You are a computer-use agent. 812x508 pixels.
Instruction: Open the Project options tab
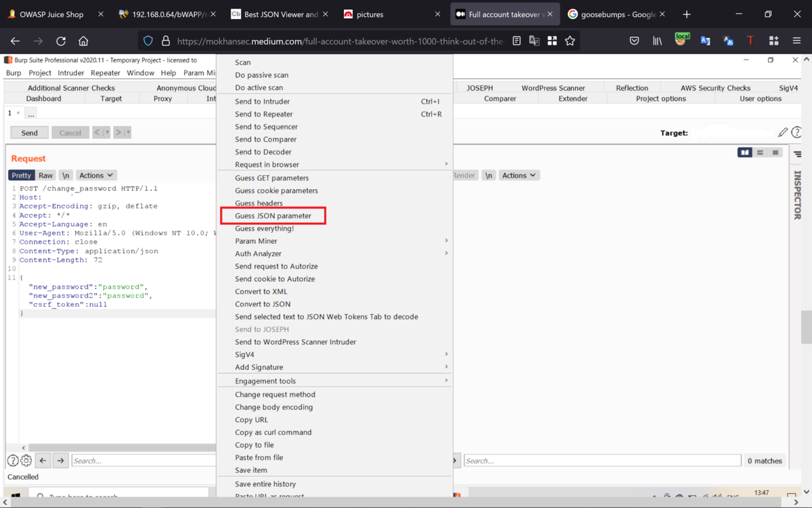(660, 98)
